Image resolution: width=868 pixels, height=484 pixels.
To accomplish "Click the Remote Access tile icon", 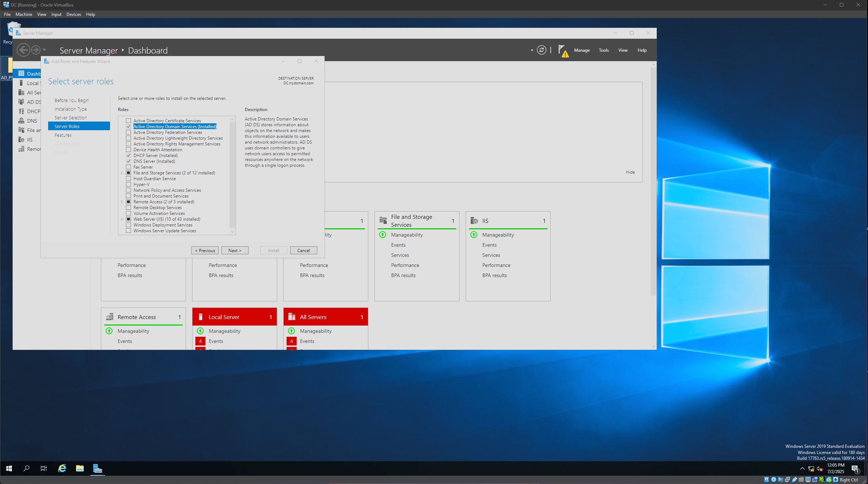I will pyautogui.click(x=110, y=317).
